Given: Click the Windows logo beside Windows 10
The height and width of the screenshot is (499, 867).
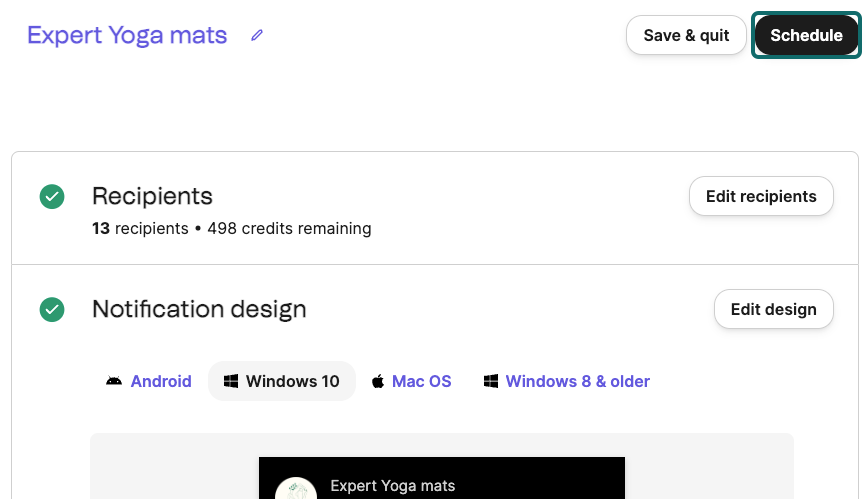Looking at the screenshot, I should [x=231, y=381].
